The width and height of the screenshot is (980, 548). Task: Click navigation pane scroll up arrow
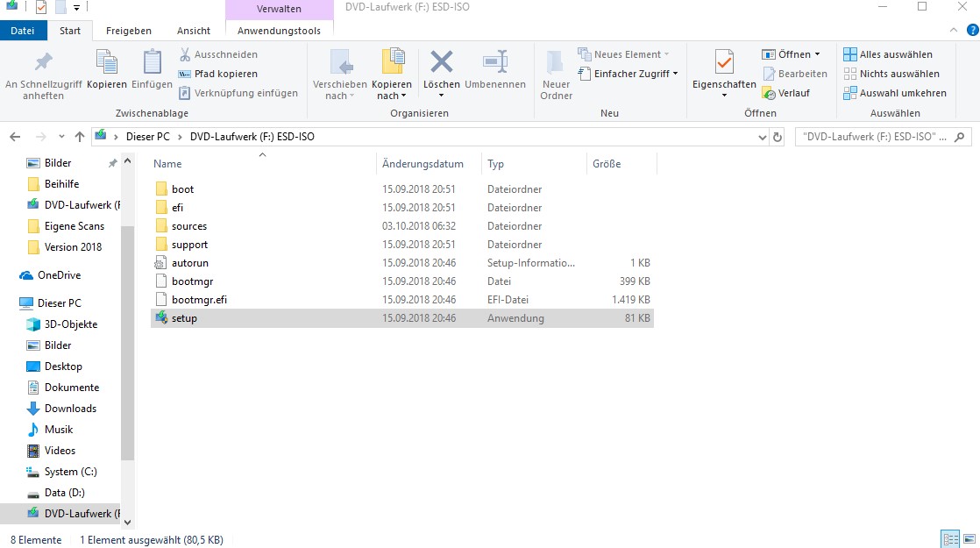coord(127,161)
